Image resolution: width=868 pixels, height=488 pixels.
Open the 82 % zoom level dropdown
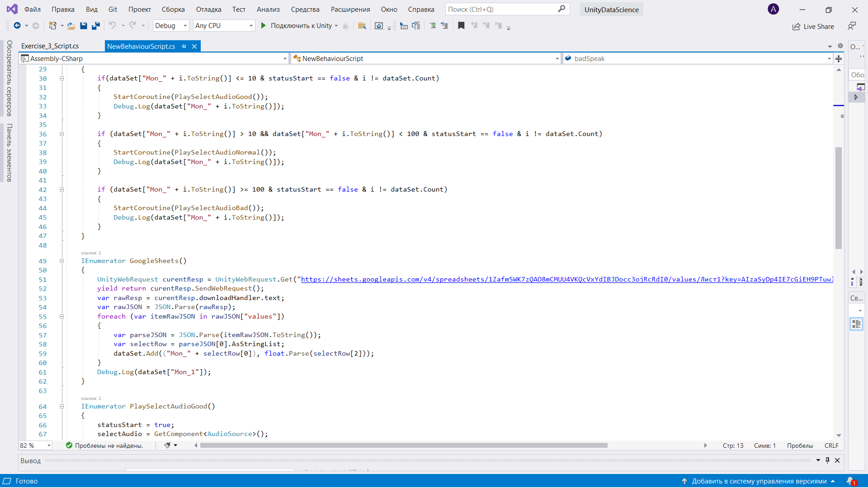pos(49,446)
